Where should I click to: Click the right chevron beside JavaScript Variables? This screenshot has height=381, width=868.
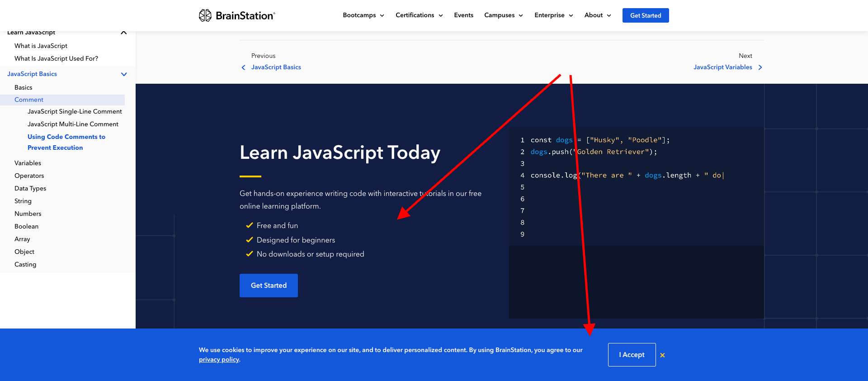click(760, 67)
